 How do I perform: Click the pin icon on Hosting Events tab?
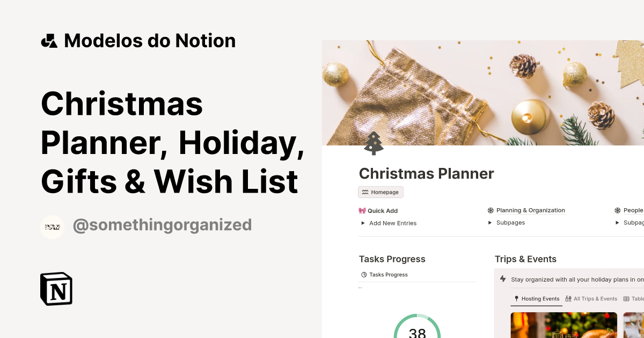516,298
